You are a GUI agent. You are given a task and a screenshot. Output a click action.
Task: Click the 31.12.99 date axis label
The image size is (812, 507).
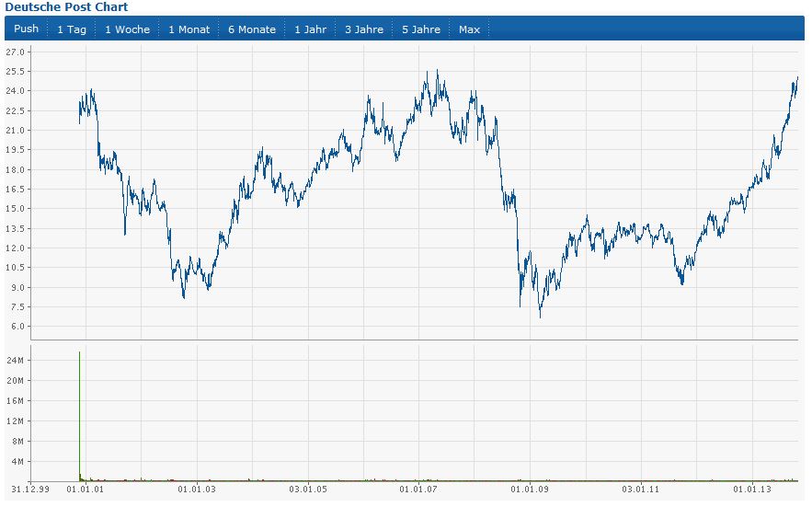click(x=30, y=490)
